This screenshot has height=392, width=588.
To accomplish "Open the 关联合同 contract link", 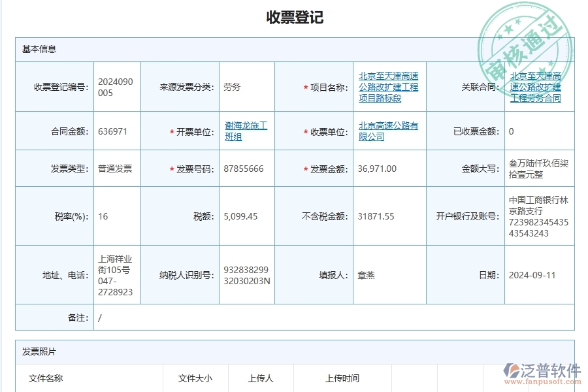I will [536, 86].
